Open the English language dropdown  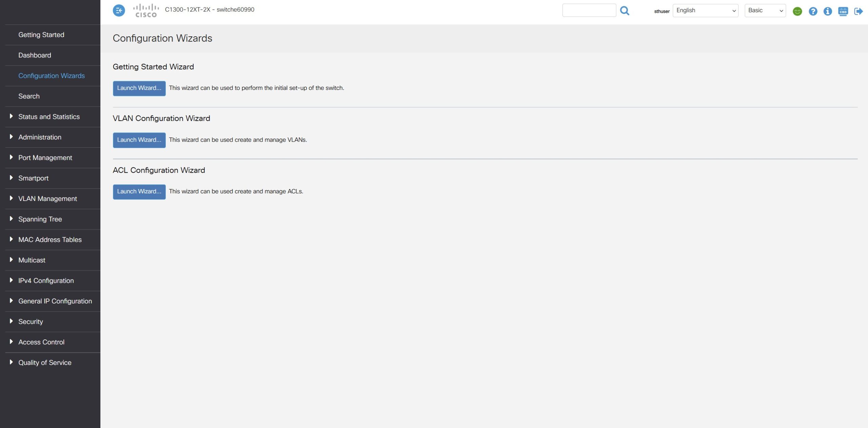click(x=705, y=11)
